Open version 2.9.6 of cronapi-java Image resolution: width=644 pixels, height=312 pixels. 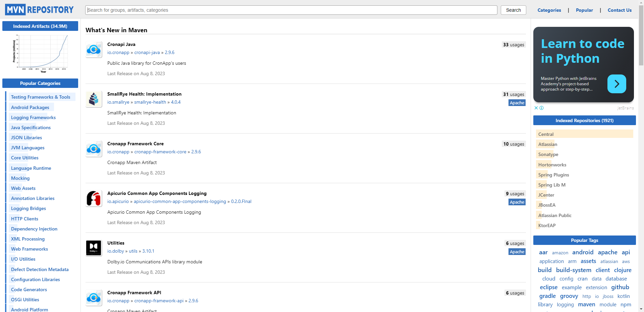coord(169,52)
